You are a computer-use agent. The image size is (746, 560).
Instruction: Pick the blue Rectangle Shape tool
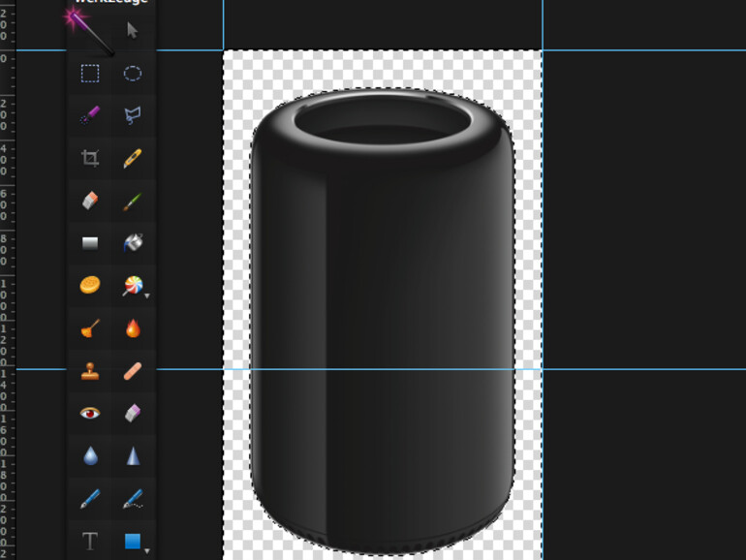click(133, 541)
